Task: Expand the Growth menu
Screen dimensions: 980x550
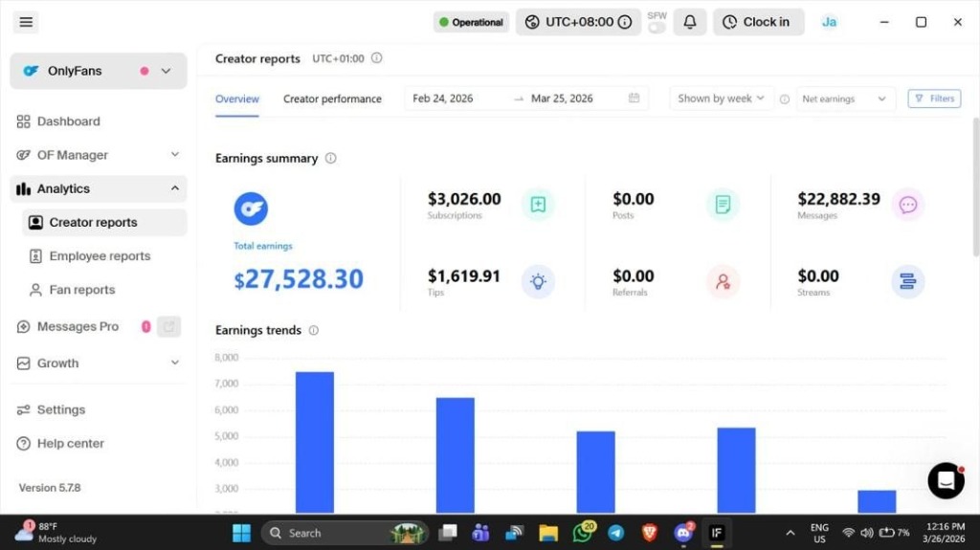Action: (99, 363)
